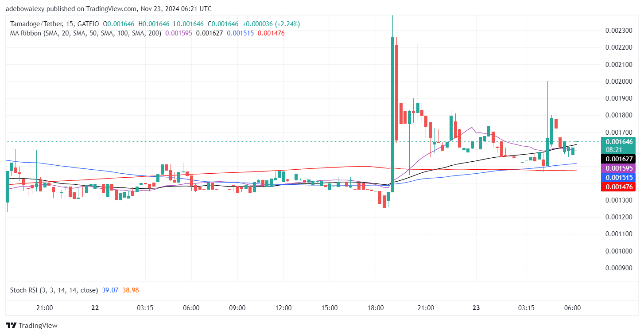Click the 09:00 time axis label

[x=237, y=308]
